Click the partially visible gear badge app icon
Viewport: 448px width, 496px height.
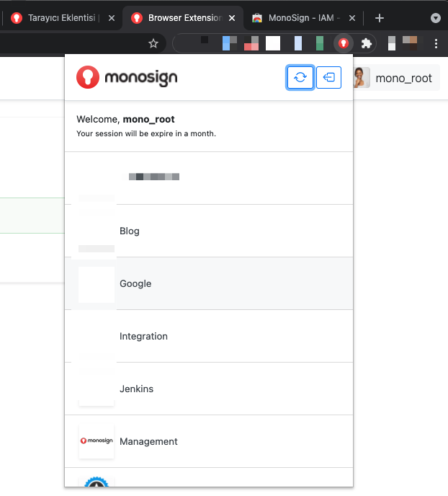97,482
